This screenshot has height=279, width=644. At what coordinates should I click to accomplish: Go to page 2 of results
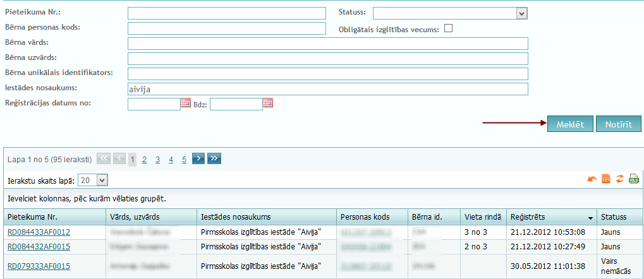[x=145, y=160]
